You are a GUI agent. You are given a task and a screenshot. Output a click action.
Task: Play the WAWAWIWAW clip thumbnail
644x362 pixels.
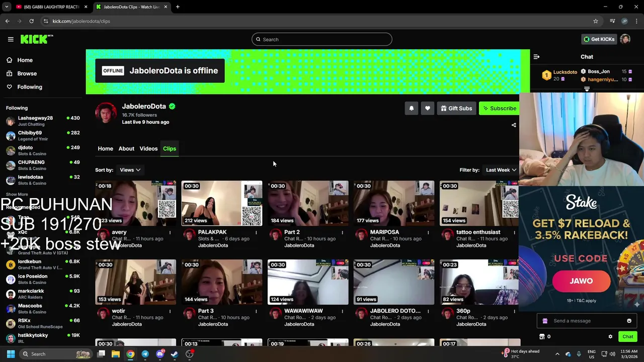(x=308, y=282)
